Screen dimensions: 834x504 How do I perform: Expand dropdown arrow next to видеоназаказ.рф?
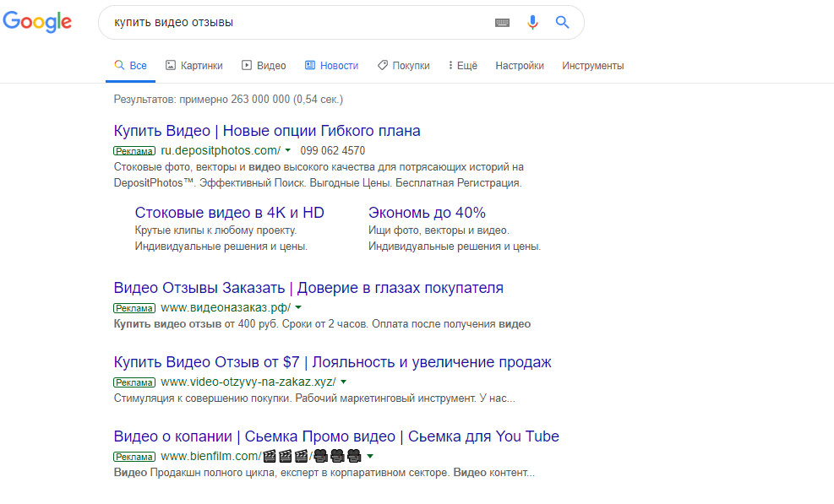point(298,307)
